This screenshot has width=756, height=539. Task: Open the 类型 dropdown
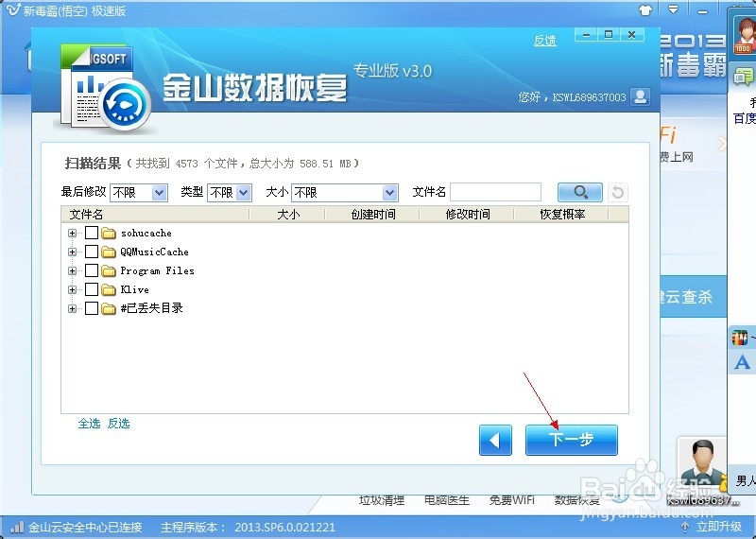230,193
